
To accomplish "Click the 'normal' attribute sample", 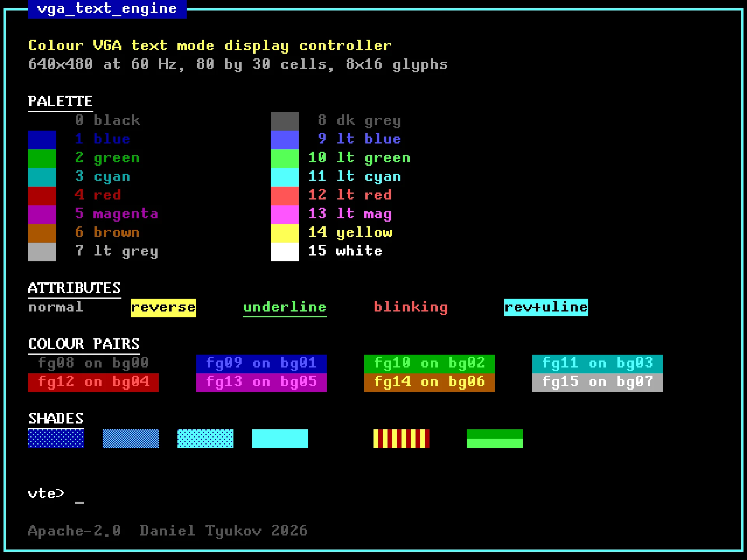I will (x=56, y=307).
